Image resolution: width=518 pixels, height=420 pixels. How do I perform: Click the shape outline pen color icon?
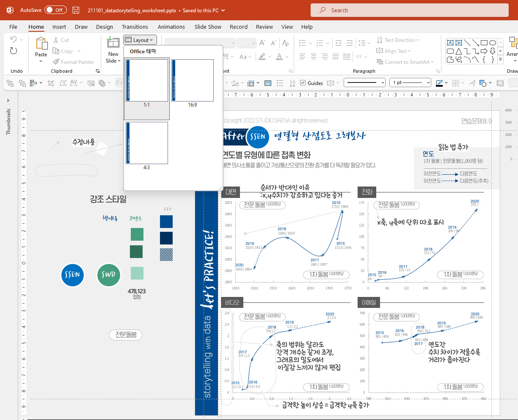point(439,83)
